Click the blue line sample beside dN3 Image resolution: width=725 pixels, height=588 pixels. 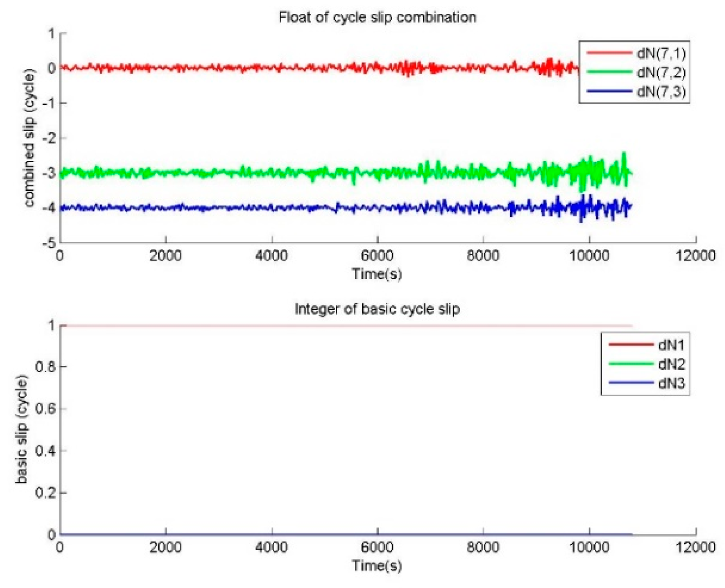point(631,383)
